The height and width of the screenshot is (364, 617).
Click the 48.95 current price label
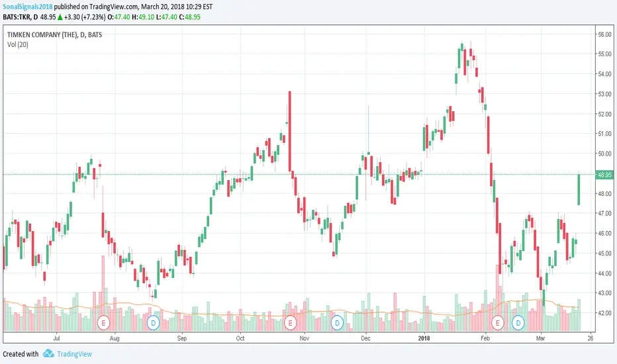(x=604, y=175)
